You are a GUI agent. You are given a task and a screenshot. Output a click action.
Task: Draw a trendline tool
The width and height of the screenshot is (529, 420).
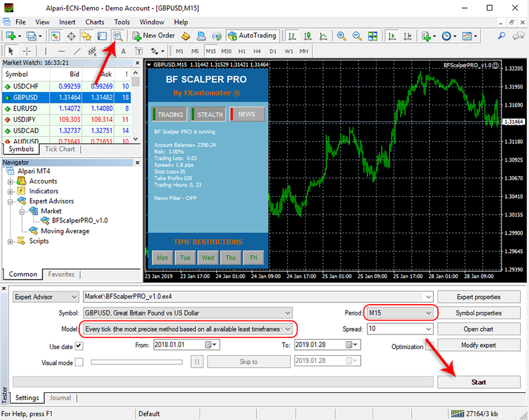[x=77, y=51]
